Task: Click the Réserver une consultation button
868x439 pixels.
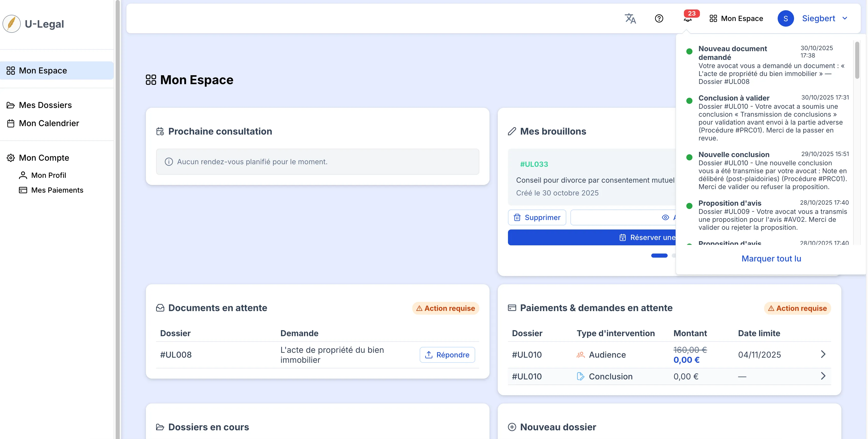Action: [x=592, y=237]
